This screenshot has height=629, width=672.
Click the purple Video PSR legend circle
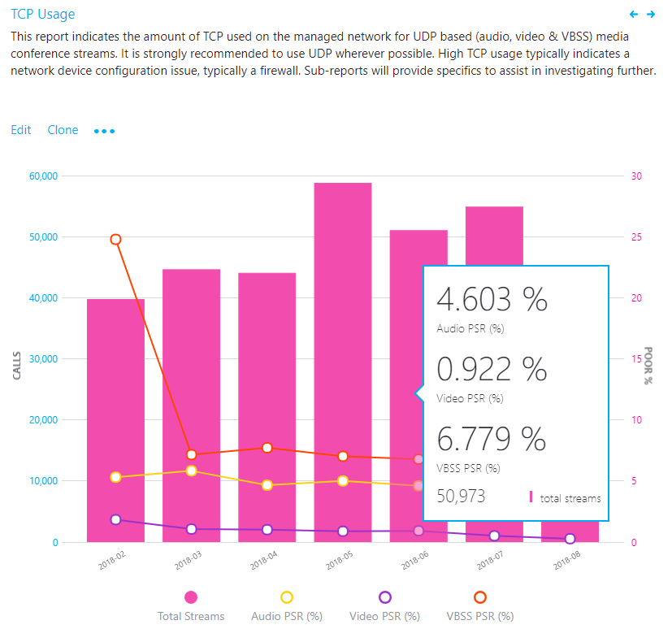pyautogui.click(x=384, y=596)
